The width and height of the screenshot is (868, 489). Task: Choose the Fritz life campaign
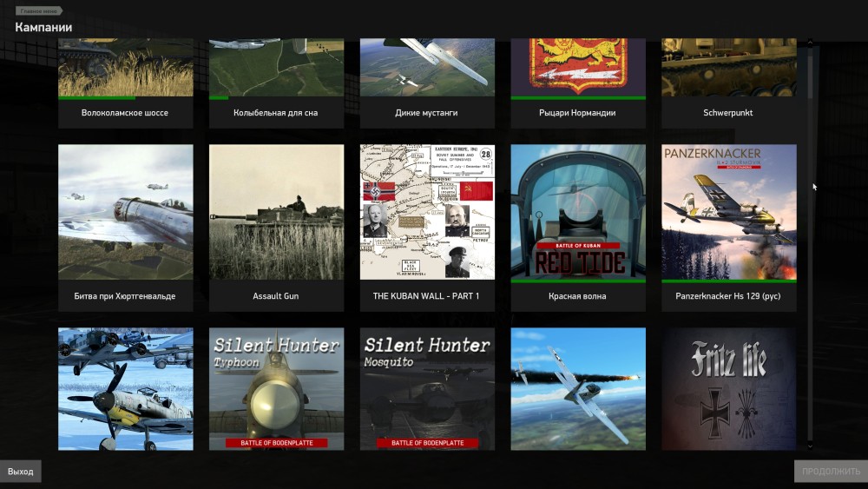click(729, 389)
